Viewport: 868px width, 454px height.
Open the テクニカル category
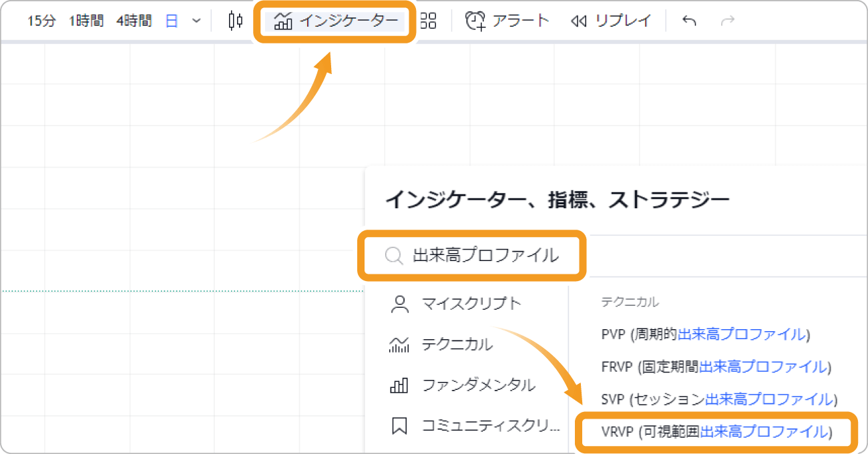coord(441,345)
